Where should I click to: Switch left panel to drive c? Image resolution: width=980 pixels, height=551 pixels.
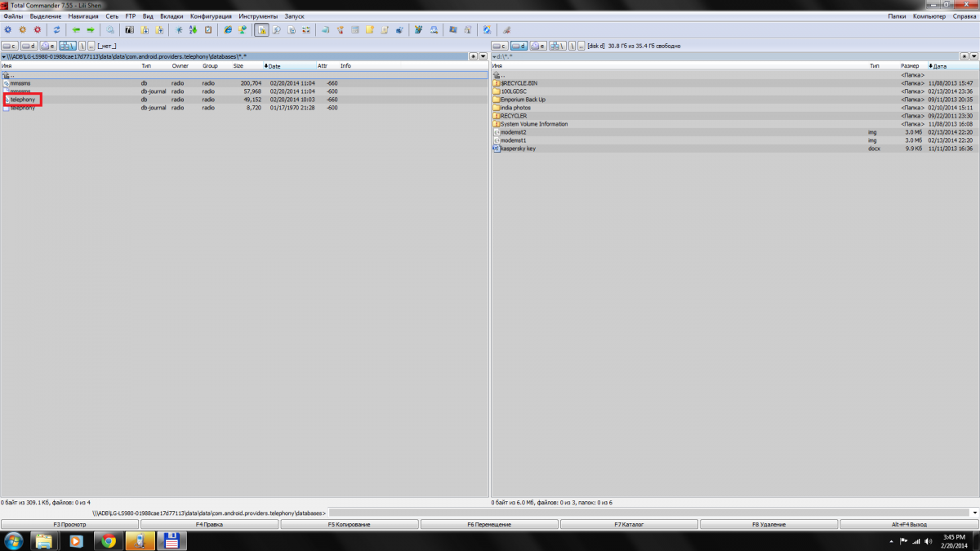coord(11,47)
